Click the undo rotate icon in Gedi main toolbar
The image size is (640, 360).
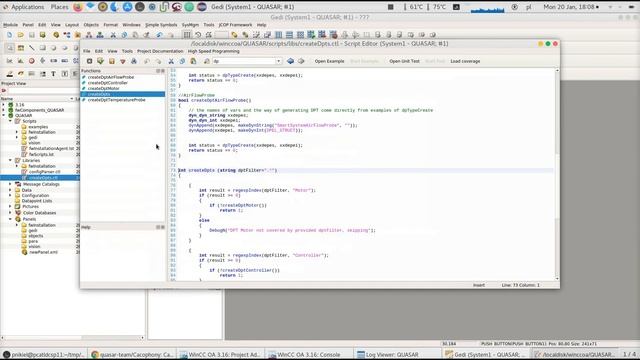198,35
